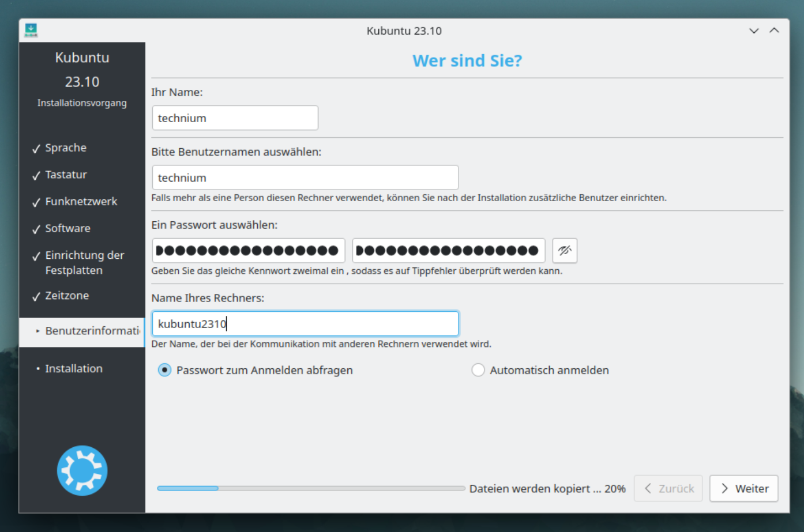This screenshot has height=532, width=804.
Task: Click the 'Installation' step in the sidebar
Action: pos(74,368)
